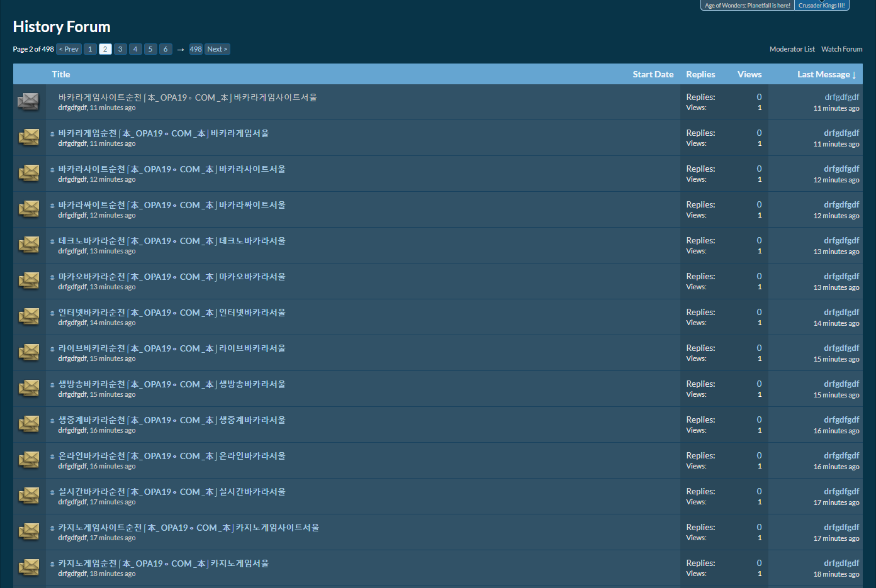
Task: Click the envelope icon beside the 인터넷바카라순천 thread
Action: [28, 316]
